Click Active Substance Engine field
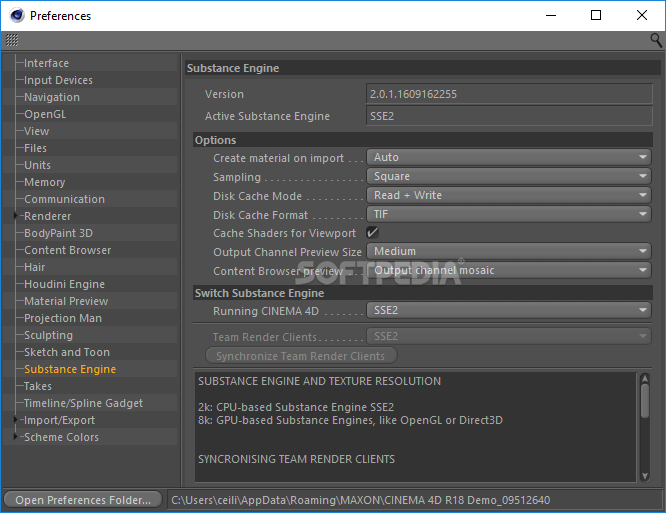Screen dimensions: 666x513 click(509, 116)
